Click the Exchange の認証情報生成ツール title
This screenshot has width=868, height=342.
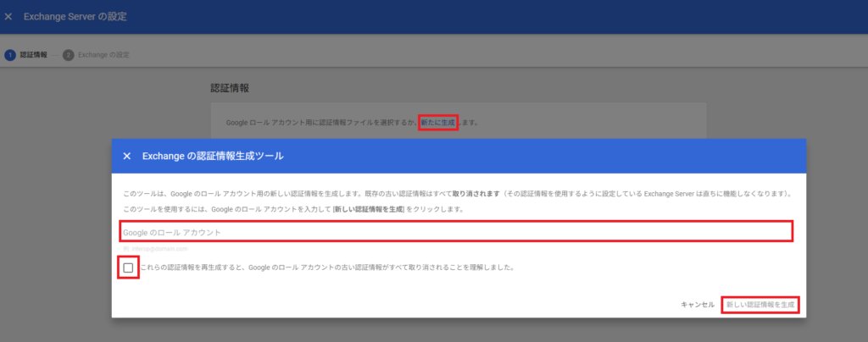point(213,157)
